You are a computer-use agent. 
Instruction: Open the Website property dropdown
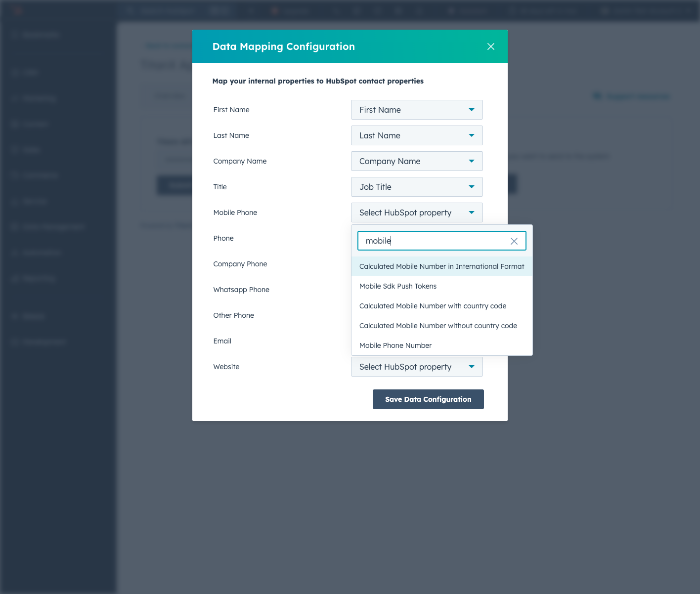[x=417, y=367]
